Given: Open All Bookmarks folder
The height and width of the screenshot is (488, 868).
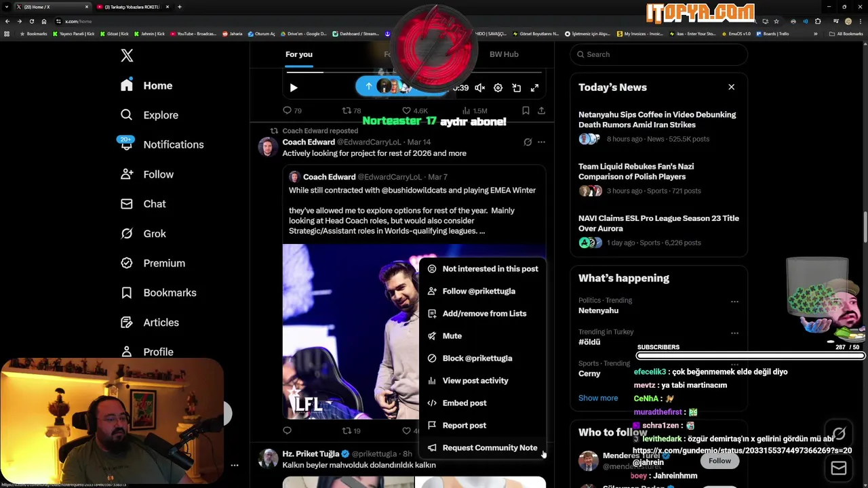Looking at the screenshot, I should 846,34.
